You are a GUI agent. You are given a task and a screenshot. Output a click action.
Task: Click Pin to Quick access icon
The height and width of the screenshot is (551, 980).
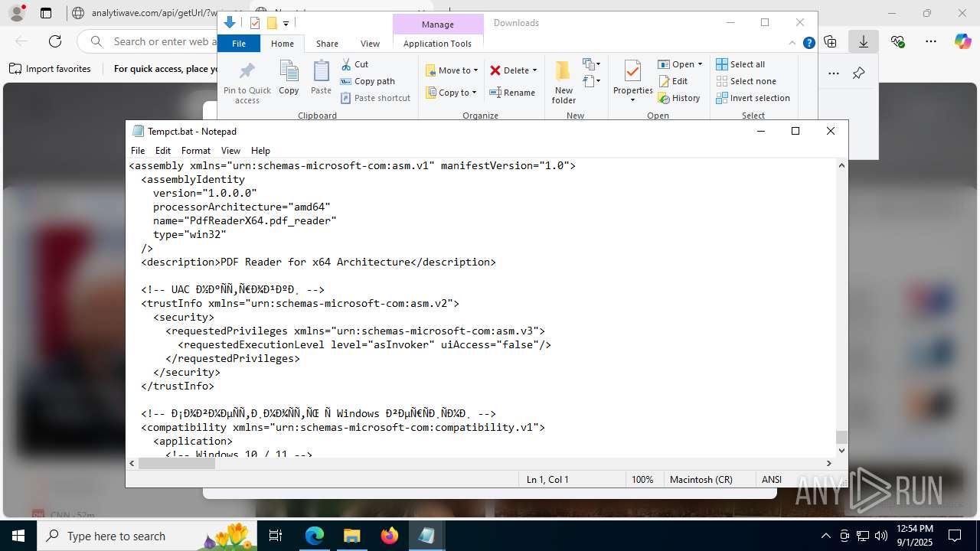[247, 83]
